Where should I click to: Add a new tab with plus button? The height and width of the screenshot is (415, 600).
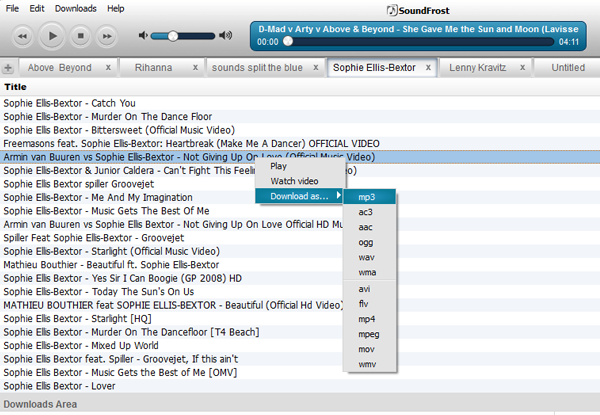click(8, 68)
